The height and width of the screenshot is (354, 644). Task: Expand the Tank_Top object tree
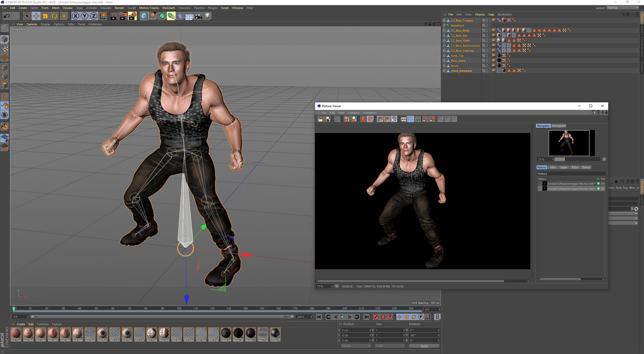pyautogui.click(x=444, y=56)
